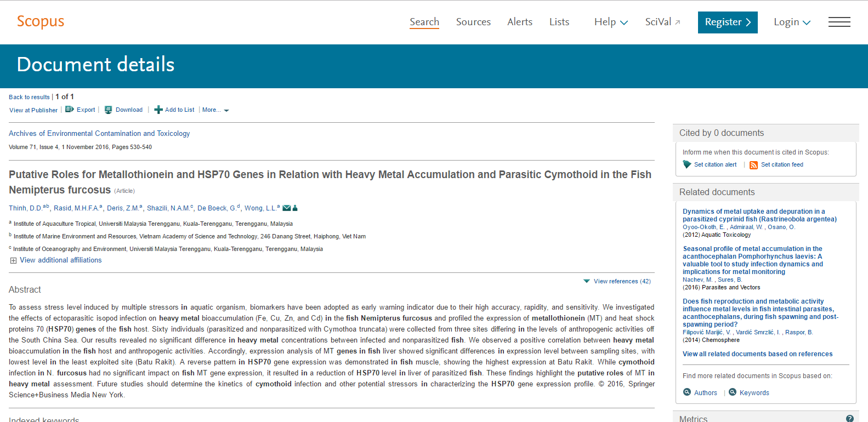This screenshot has height=422, width=868.
Task: Expand View additional affiliations
Action: 56,260
